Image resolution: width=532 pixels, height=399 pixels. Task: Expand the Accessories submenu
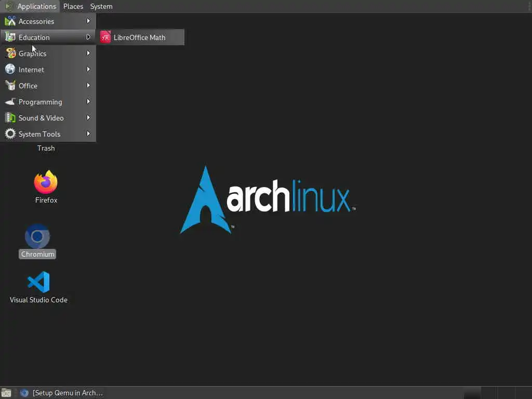(48, 21)
